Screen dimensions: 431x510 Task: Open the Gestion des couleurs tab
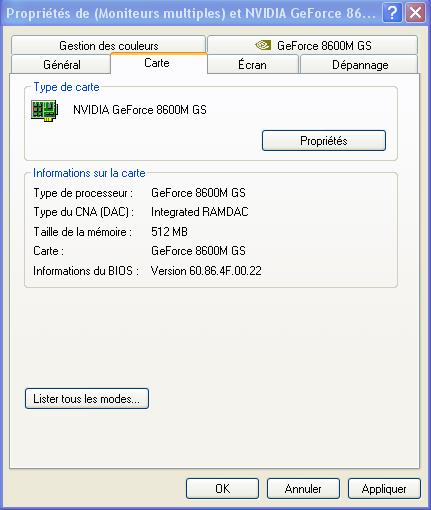click(x=108, y=45)
